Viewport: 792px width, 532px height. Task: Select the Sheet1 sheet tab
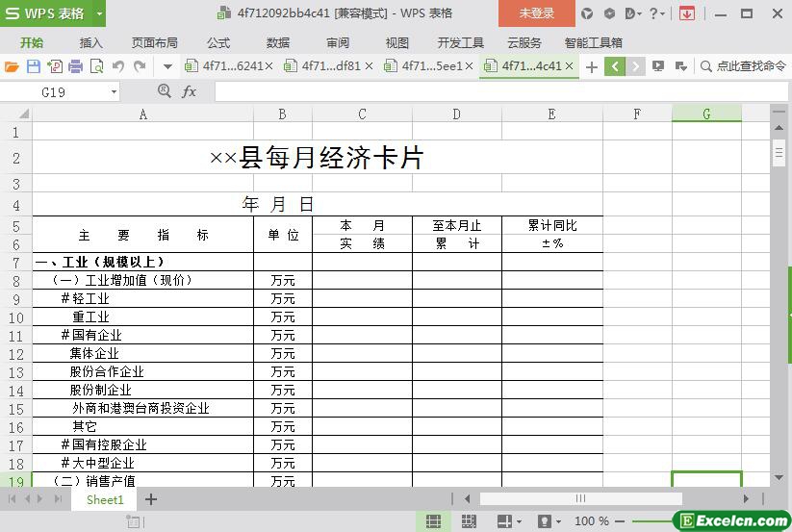coord(105,499)
